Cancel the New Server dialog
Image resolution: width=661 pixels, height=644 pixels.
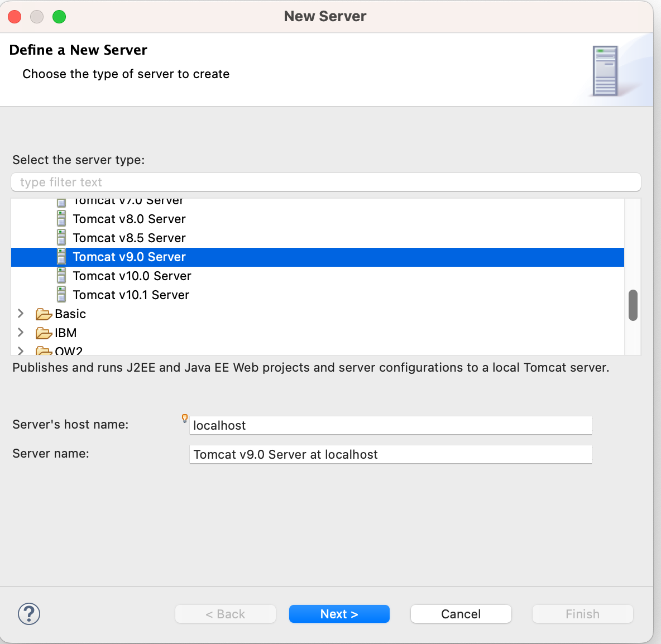tap(461, 614)
